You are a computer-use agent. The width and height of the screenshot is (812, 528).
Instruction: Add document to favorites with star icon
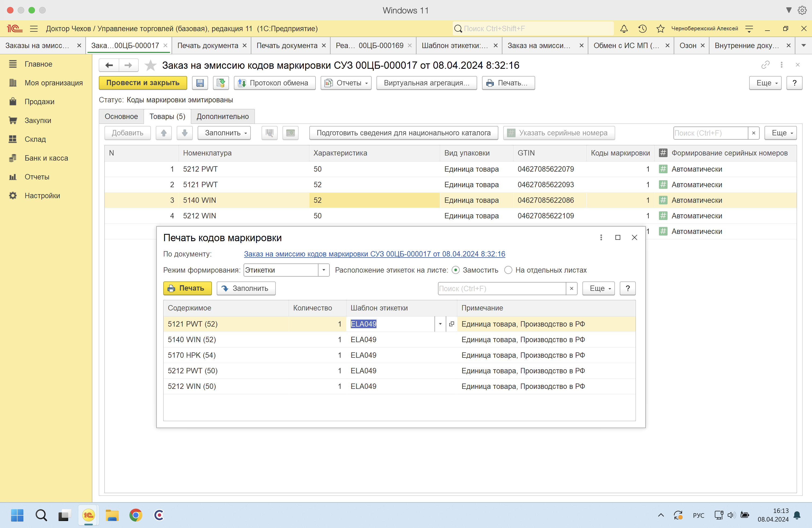(150, 65)
